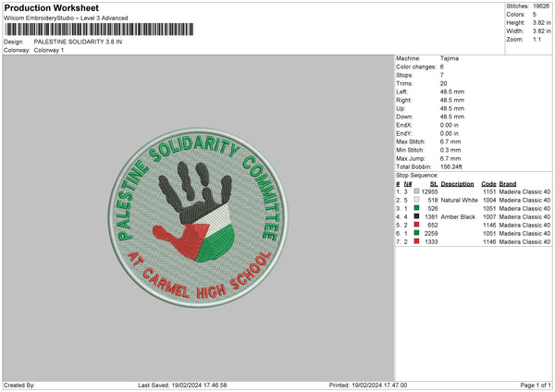Select the Min Stitch value 0.3 mm
The width and height of the screenshot is (555, 392).
click(450, 151)
